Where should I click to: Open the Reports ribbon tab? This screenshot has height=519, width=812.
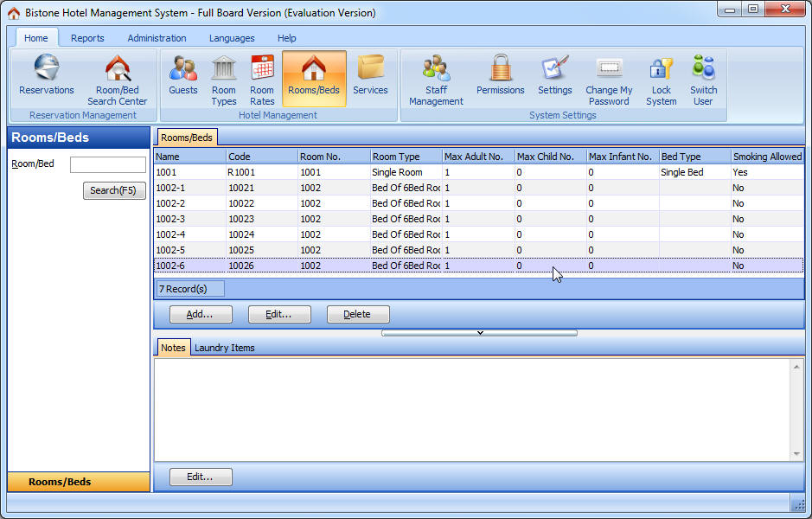tap(87, 38)
